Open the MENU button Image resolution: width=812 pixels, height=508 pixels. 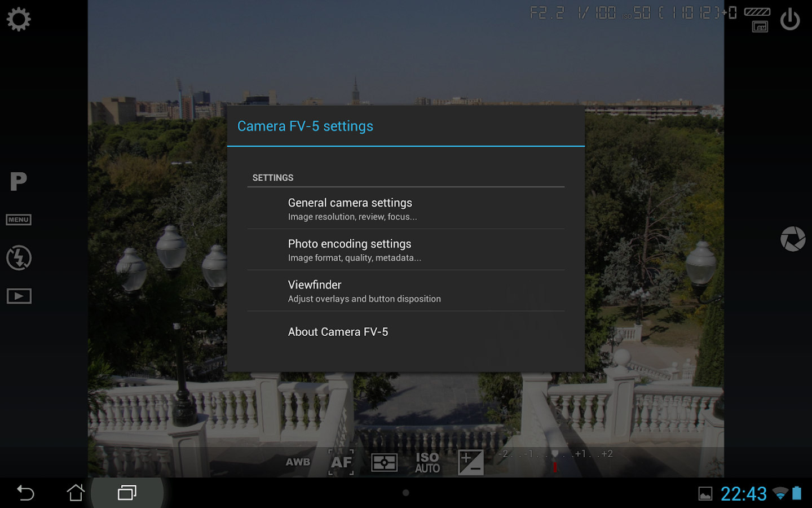click(19, 220)
